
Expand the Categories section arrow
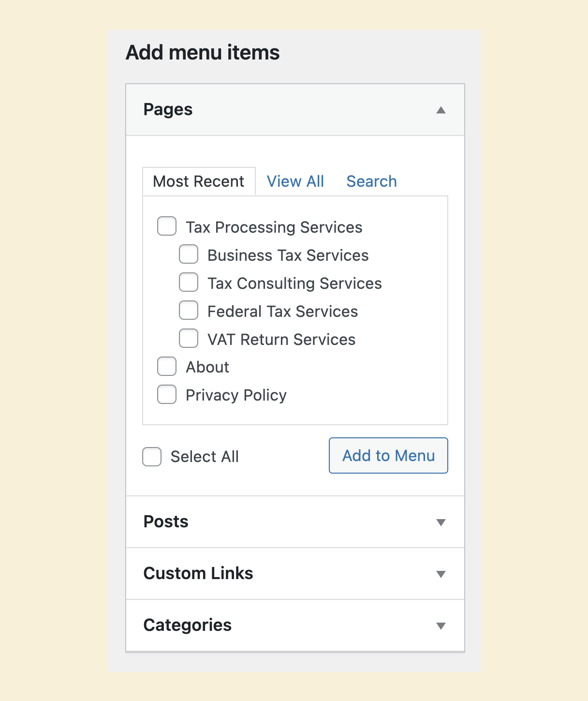pos(441,626)
